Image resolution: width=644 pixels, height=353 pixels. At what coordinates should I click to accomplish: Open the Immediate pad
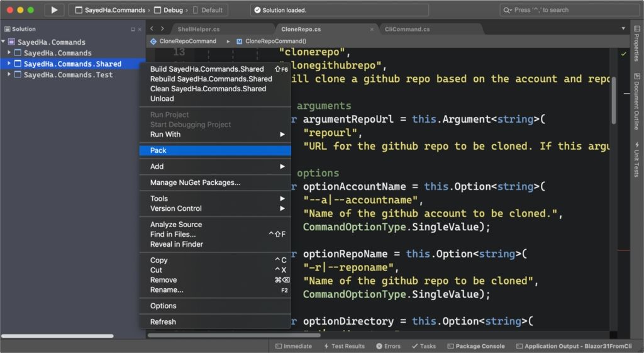click(x=294, y=346)
